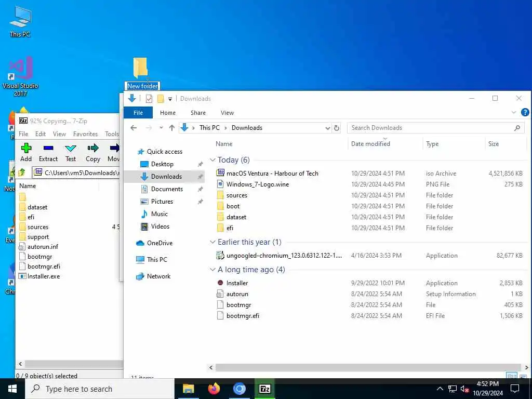Go up one level in File Explorer
Viewport: 532px width, 399px height.
(x=171, y=128)
